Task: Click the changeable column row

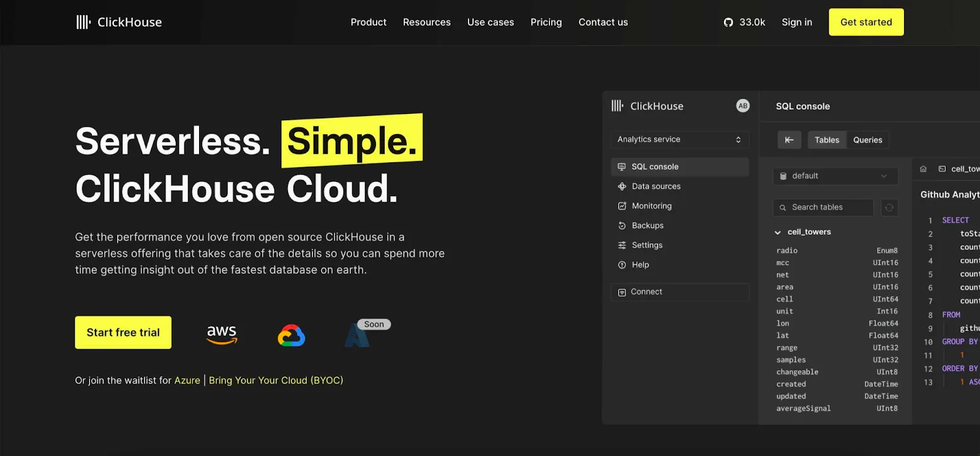Action: [x=837, y=372]
